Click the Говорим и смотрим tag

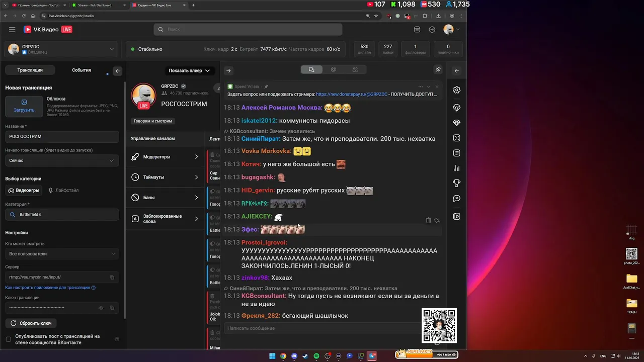point(152,121)
